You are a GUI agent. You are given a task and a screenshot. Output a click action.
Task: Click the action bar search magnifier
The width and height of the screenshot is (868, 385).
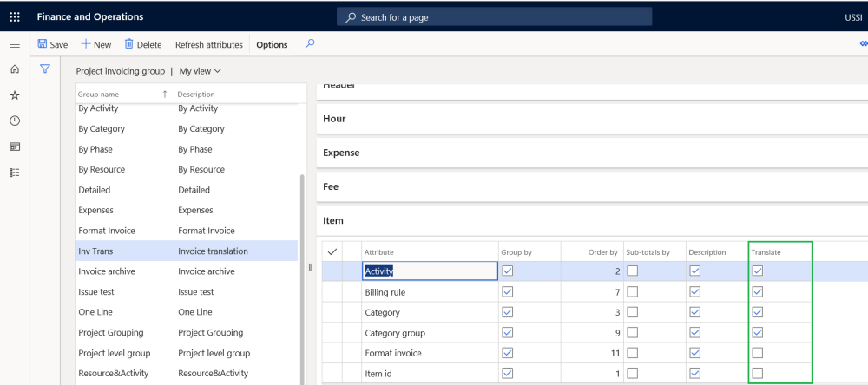tap(310, 44)
